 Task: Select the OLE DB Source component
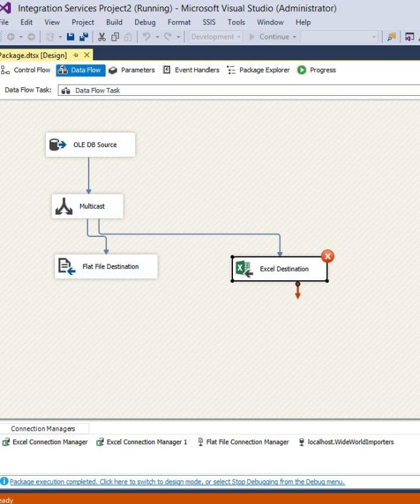coord(91,144)
